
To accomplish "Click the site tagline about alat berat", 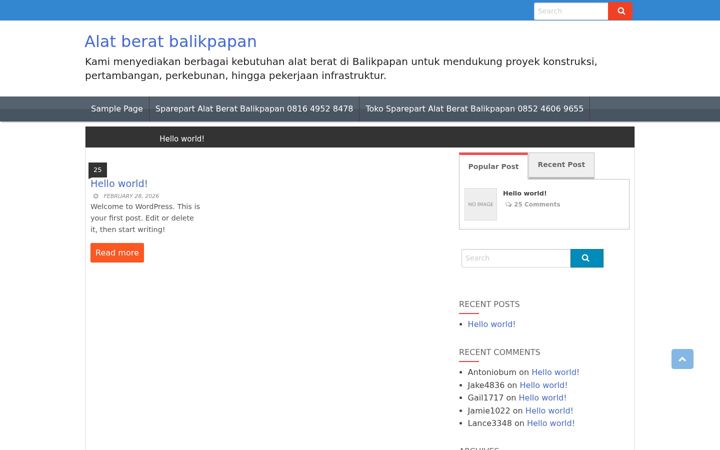I will [x=341, y=68].
